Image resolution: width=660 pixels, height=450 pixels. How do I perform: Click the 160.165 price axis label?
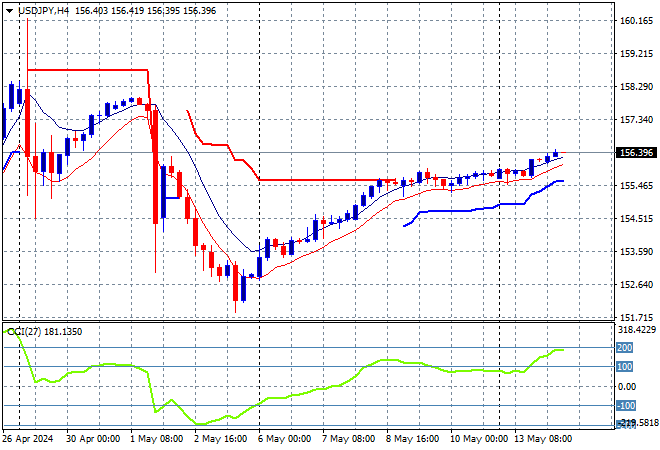point(637,21)
